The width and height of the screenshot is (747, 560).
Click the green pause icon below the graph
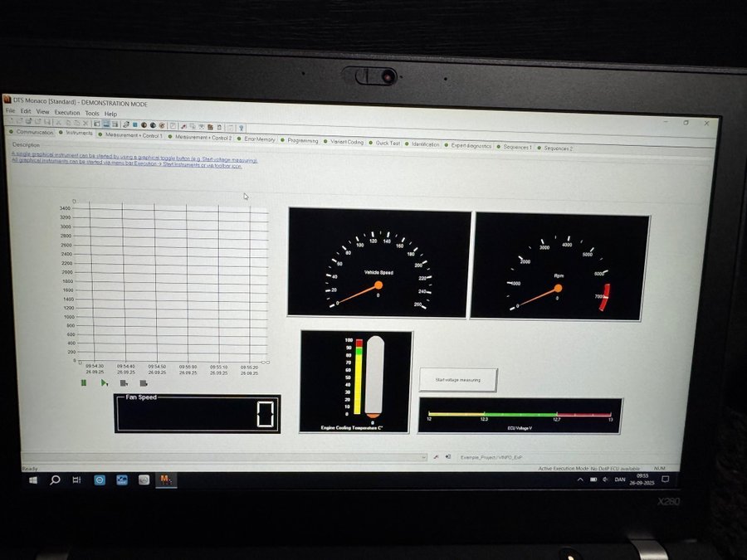point(84,382)
